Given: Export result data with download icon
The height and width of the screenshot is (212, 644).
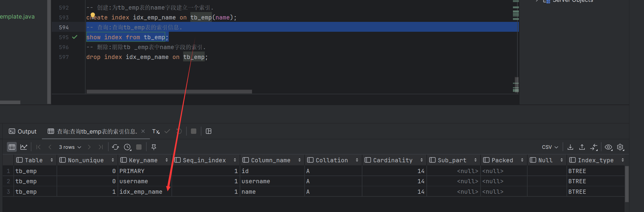Looking at the screenshot, I should pos(570,147).
